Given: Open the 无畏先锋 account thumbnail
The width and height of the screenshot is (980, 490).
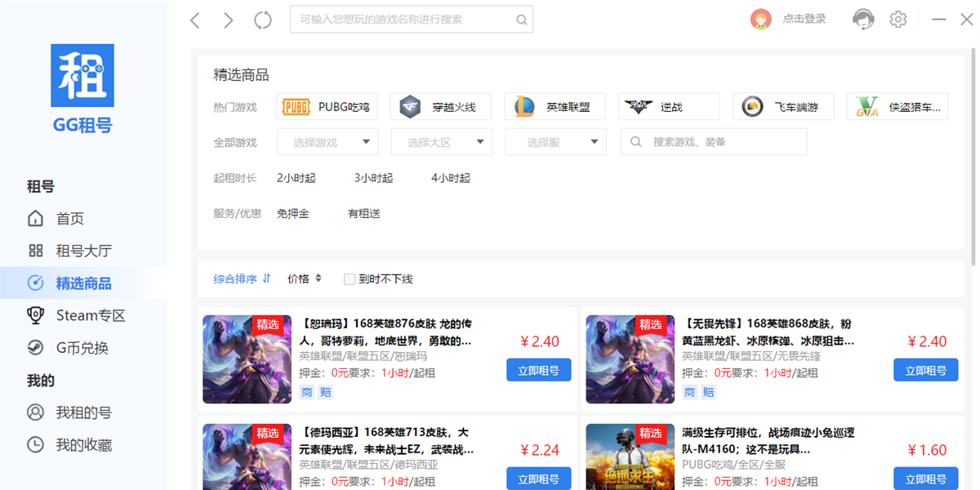Looking at the screenshot, I should click(x=630, y=359).
